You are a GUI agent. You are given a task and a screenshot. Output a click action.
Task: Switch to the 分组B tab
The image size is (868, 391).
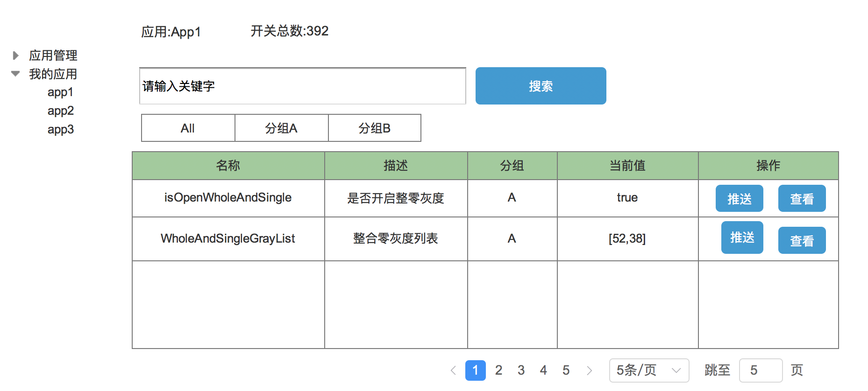point(375,128)
